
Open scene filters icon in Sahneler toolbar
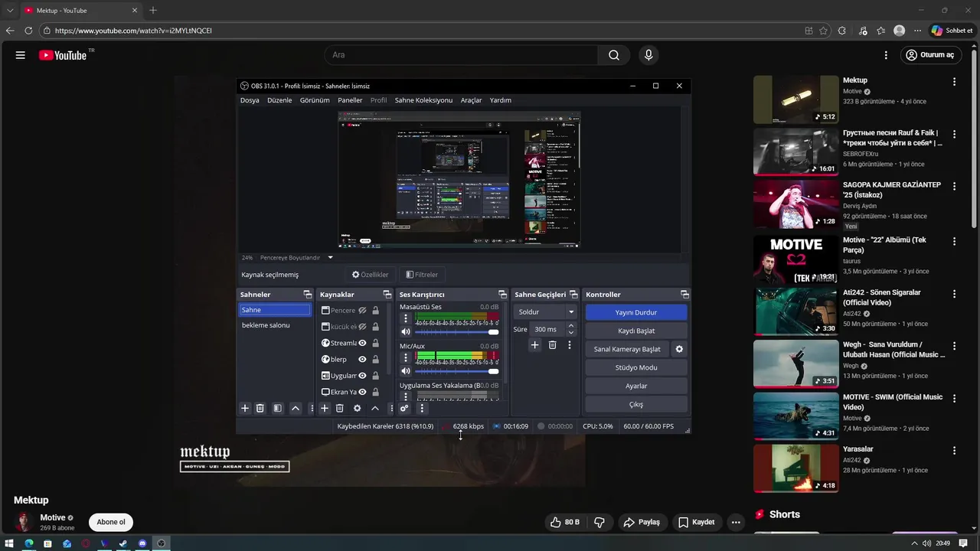coord(278,409)
